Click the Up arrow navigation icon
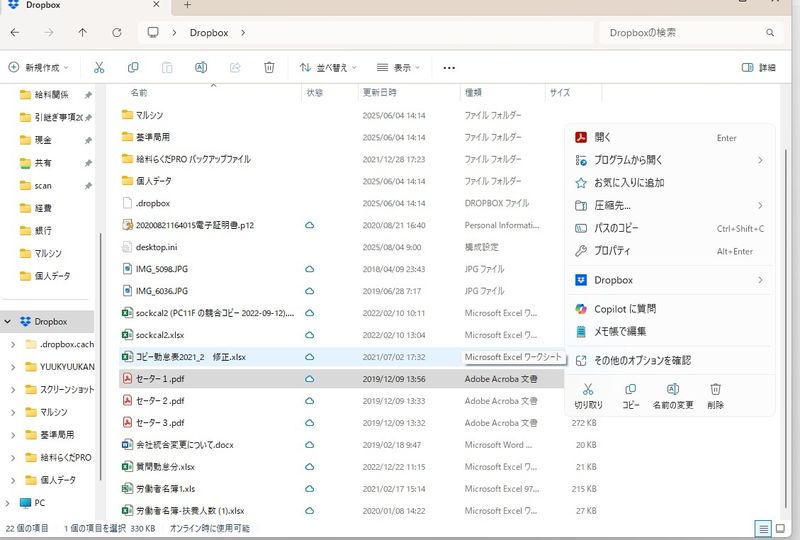This screenshot has height=540, width=800. [82, 32]
